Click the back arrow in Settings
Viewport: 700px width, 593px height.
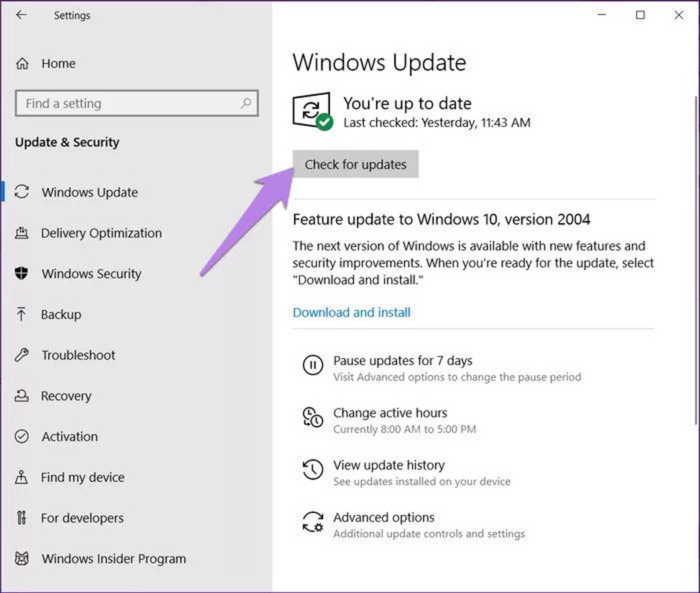21,15
